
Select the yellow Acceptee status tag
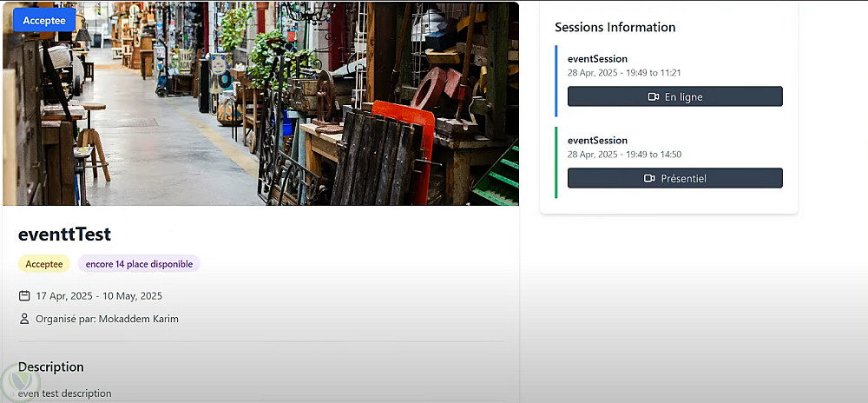[x=44, y=264]
